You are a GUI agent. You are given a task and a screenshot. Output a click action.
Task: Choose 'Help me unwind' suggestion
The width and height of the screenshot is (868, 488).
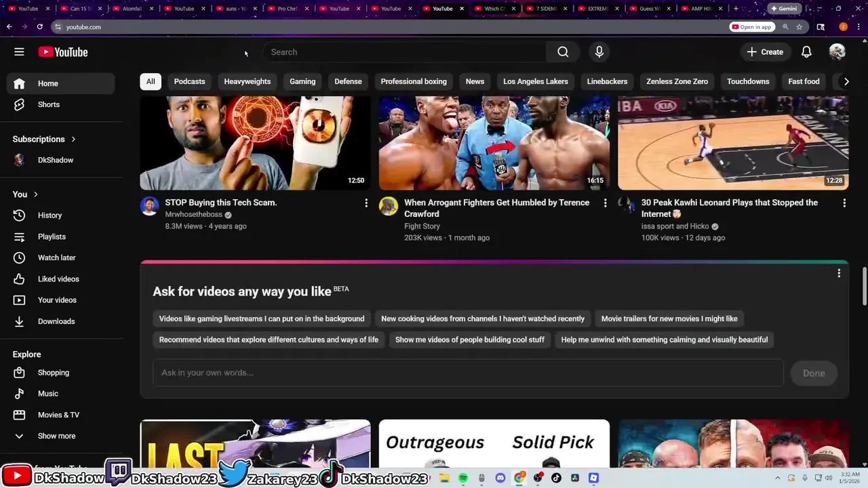[665, 340]
